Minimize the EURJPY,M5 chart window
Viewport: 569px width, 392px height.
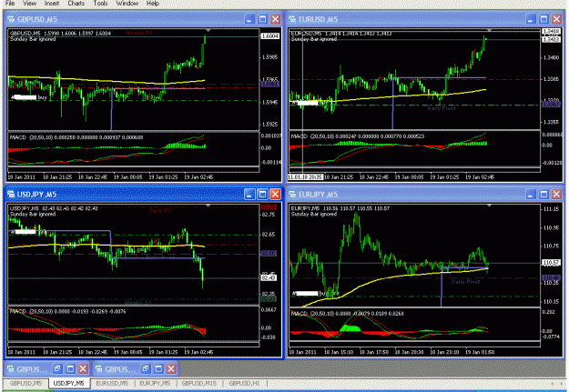click(x=531, y=195)
